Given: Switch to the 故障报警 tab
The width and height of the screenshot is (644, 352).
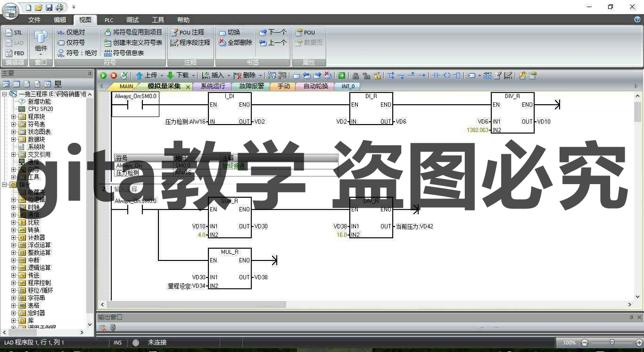Looking at the screenshot, I should [251, 86].
